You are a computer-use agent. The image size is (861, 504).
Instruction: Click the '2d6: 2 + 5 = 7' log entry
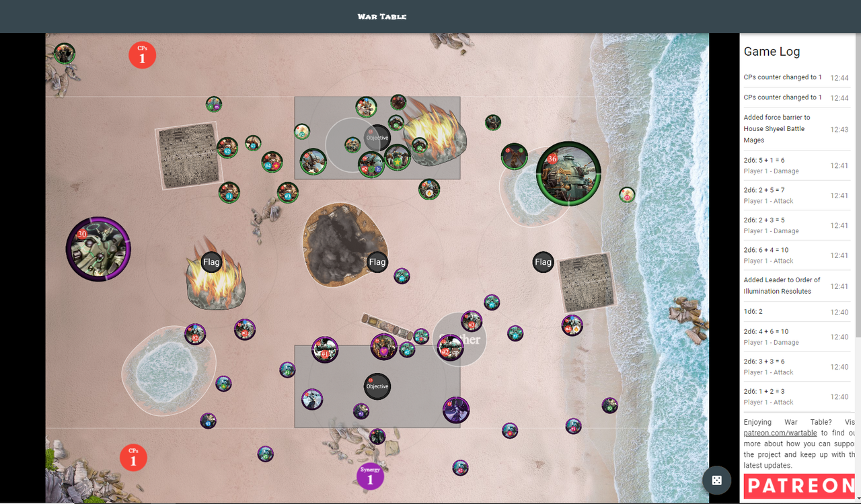click(796, 196)
